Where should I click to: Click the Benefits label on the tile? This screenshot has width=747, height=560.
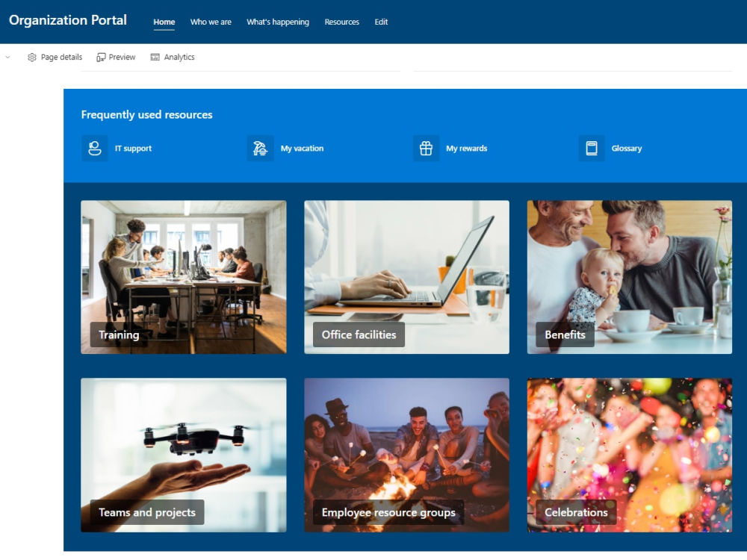(565, 335)
